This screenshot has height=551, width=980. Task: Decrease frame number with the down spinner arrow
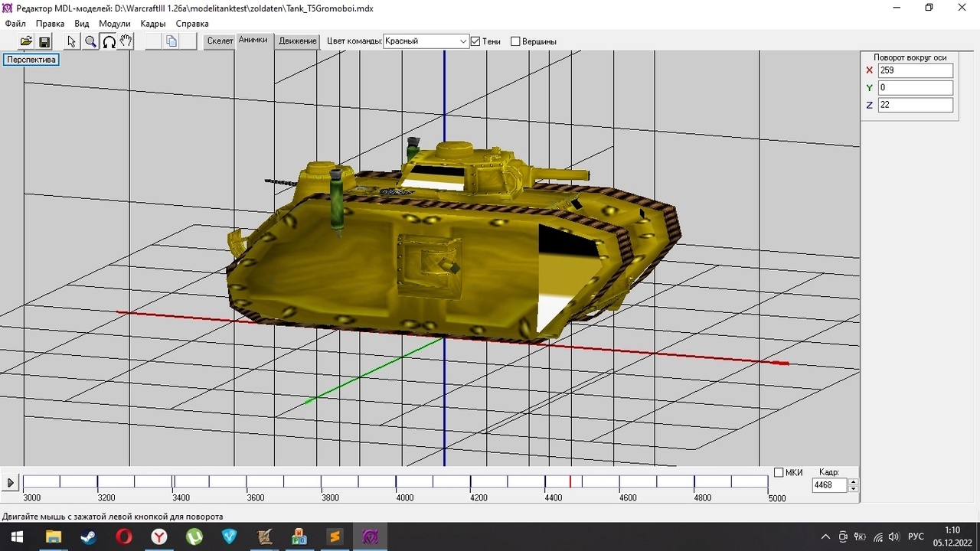854,488
